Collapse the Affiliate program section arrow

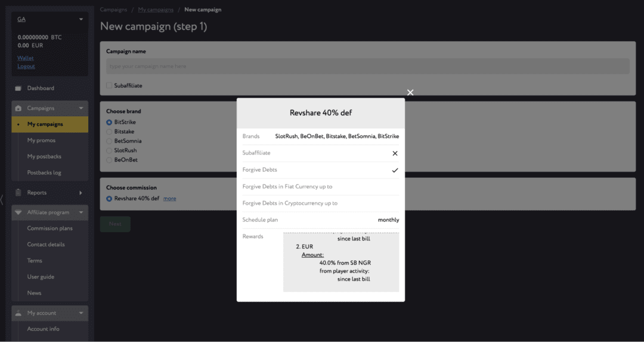[81, 212]
